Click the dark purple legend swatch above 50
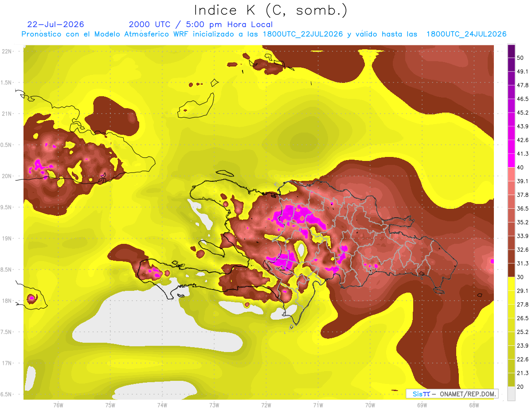Screen dimensions: 532x411 511,51
